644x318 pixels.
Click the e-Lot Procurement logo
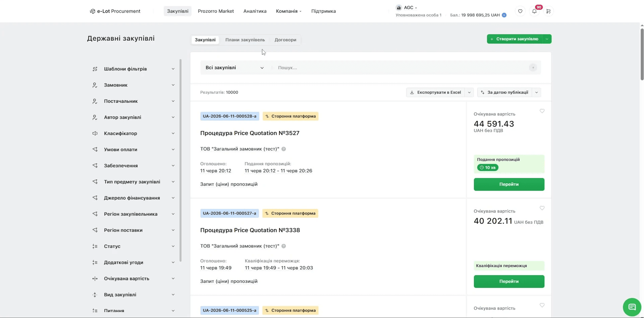click(115, 11)
